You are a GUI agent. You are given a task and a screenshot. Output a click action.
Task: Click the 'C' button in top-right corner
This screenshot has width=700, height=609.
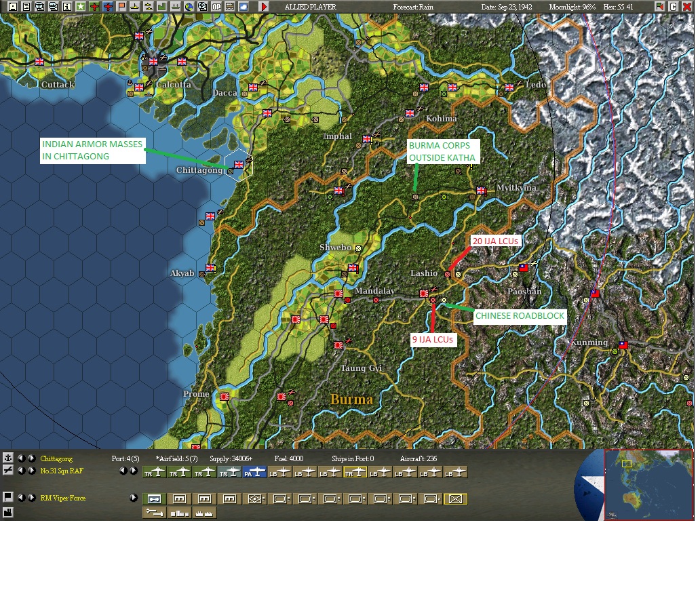[x=674, y=7]
